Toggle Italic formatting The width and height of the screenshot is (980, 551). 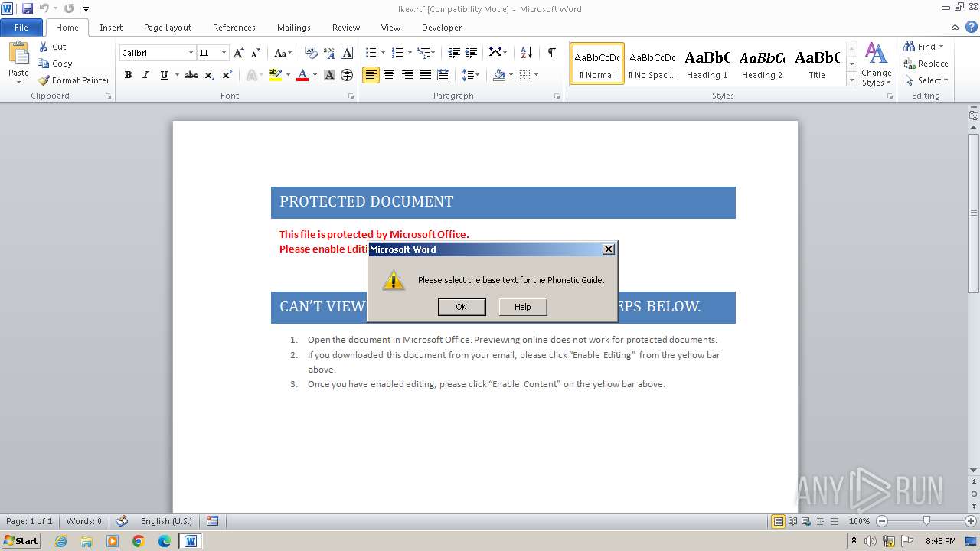(x=145, y=75)
